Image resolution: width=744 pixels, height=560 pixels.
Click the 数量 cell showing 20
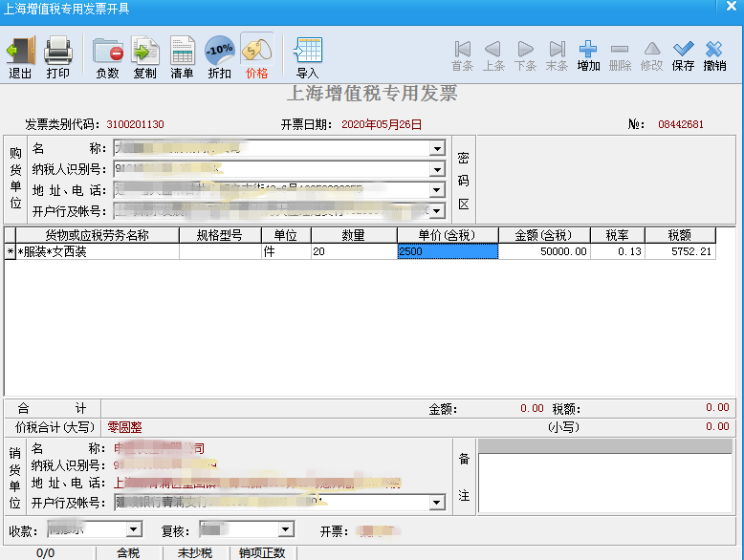(x=354, y=251)
